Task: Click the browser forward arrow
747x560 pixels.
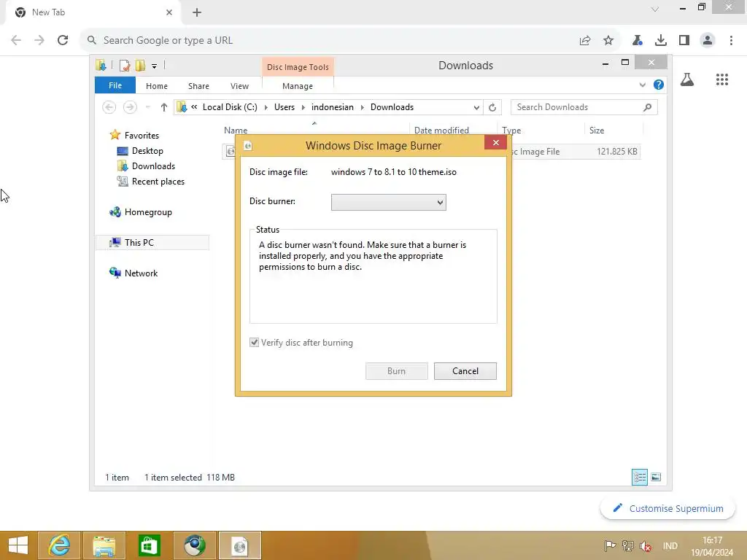Action: coord(39,41)
